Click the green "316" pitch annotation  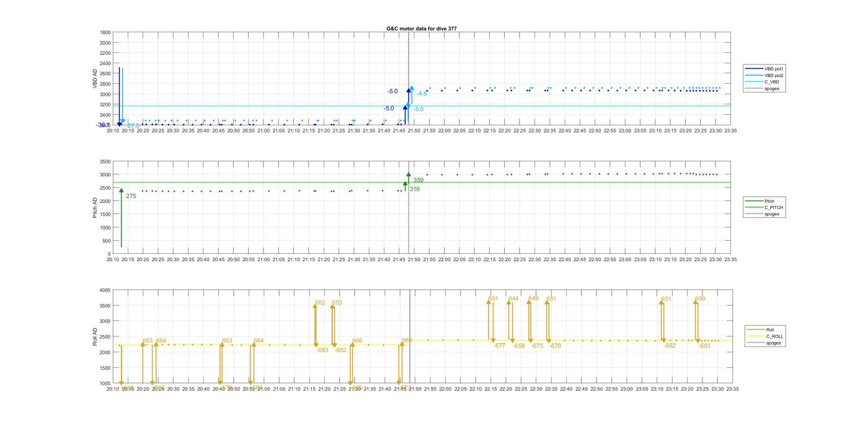tap(415, 189)
